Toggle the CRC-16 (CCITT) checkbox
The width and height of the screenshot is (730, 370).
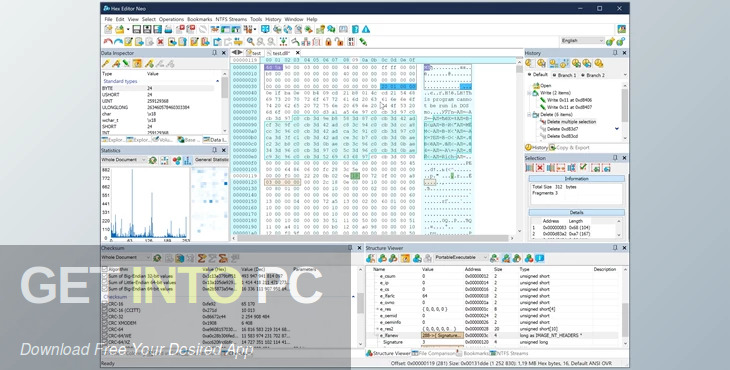(105, 310)
